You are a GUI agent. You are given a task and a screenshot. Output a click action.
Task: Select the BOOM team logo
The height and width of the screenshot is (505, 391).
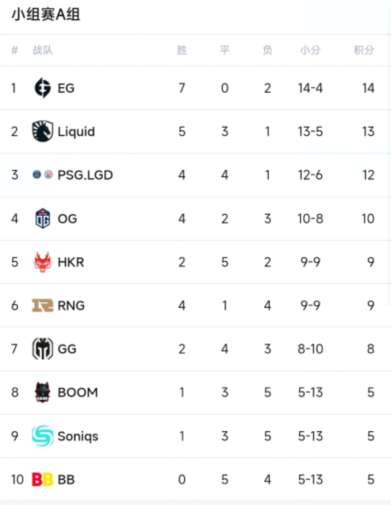pos(43,392)
